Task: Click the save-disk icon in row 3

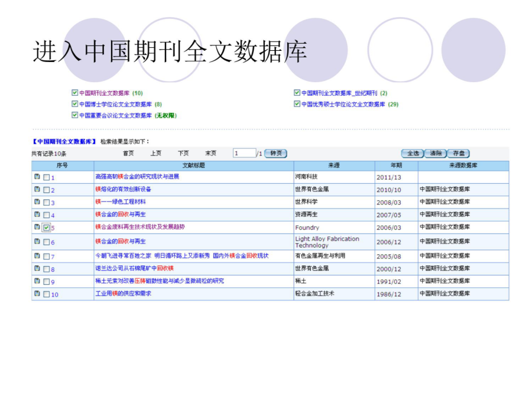Action: pos(37,202)
